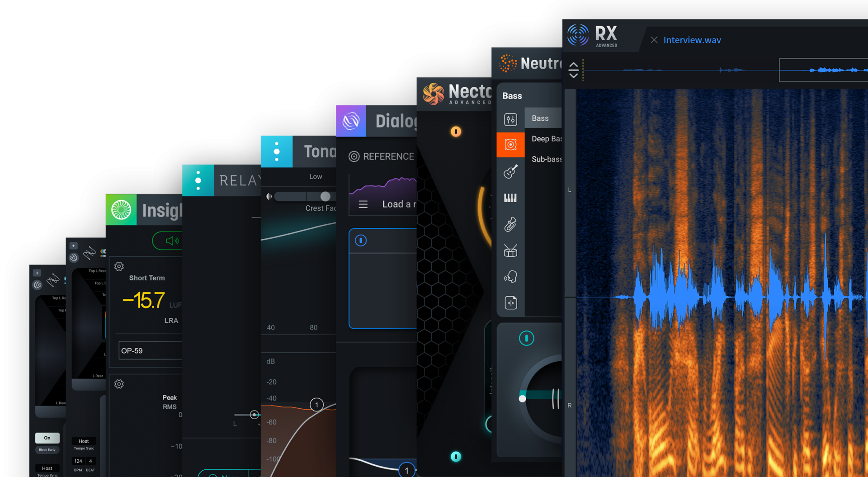868x477 pixels.
Task: Toggle the On button in the surround panner
Action: pos(47,438)
